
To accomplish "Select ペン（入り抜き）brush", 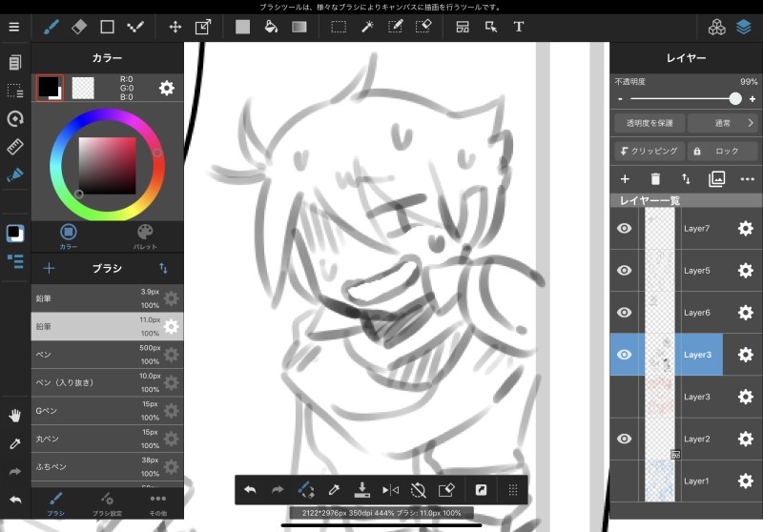I will tap(107, 382).
